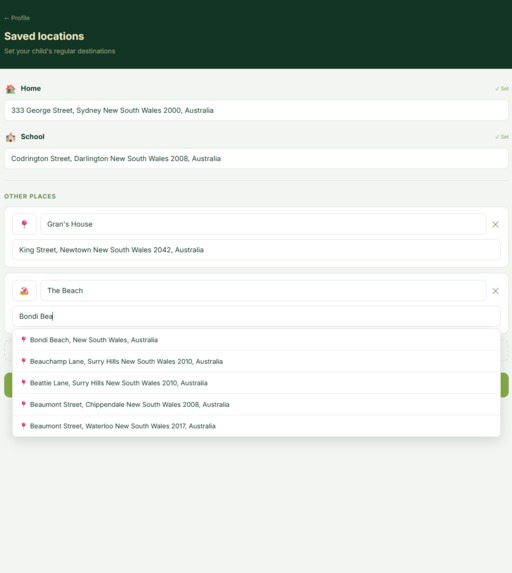The height and width of the screenshot is (573, 512).
Task: Select Bondi Beach, New South Wales suggestion
Action: pos(256,340)
